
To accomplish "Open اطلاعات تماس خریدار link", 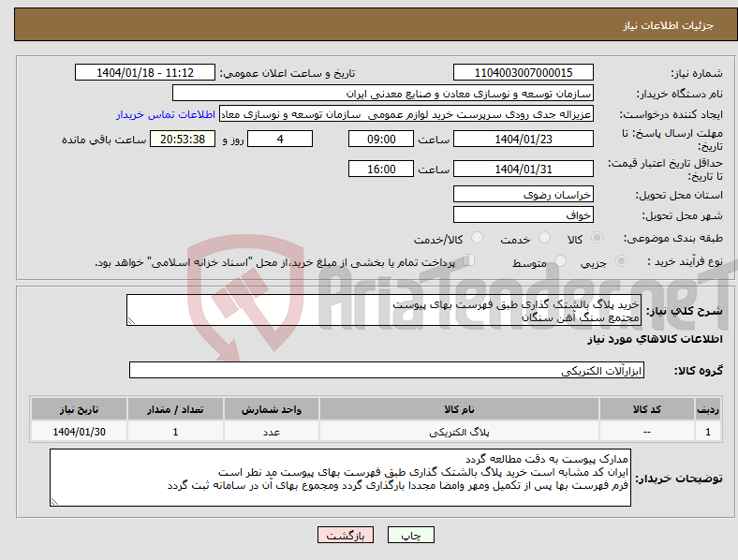I will (x=166, y=114).
